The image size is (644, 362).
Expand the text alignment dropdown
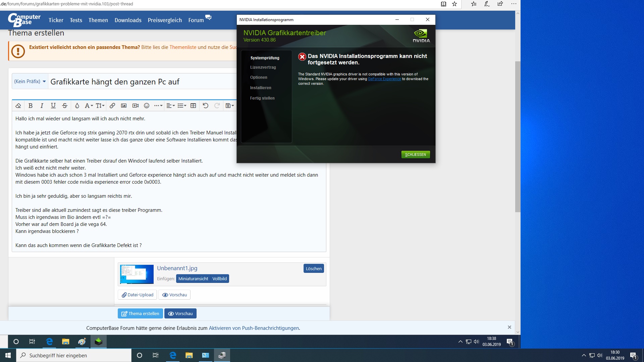[x=170, y=106]
